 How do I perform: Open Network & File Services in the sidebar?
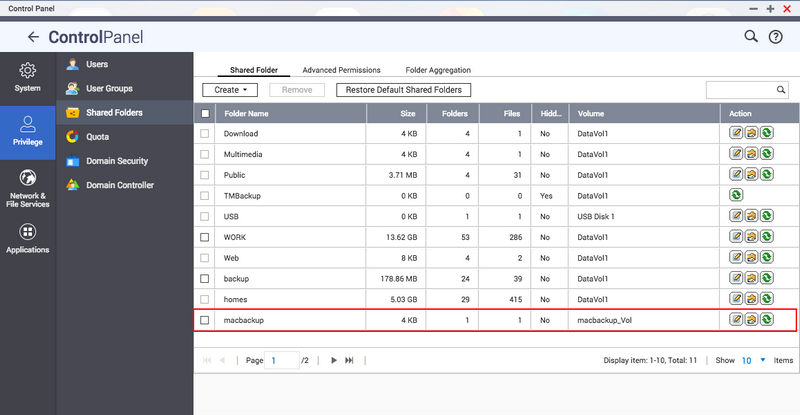click(28, 184)
